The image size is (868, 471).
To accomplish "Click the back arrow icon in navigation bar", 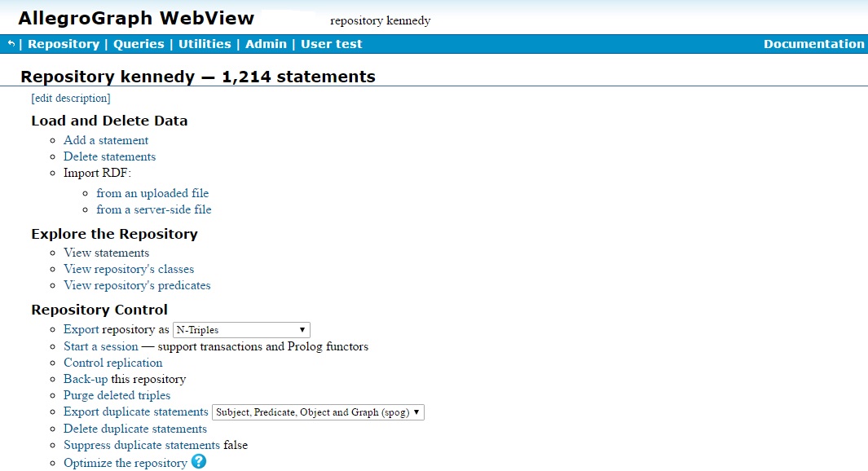I will point(11,44).
